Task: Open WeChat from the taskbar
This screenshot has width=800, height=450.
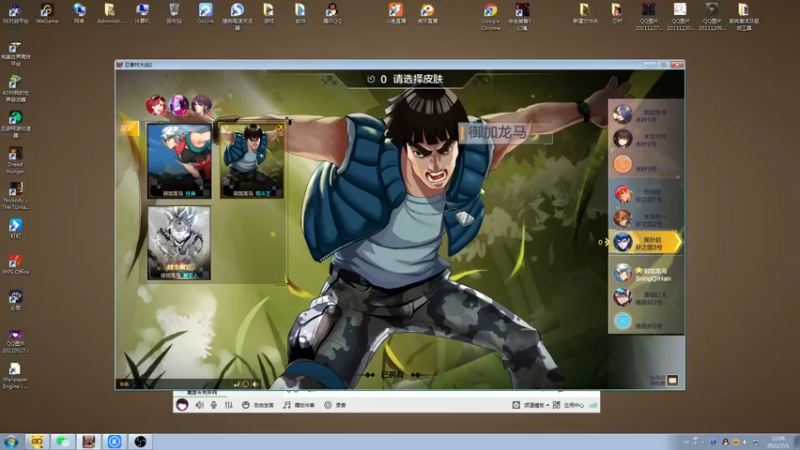Action: click(x=63, y=441)
